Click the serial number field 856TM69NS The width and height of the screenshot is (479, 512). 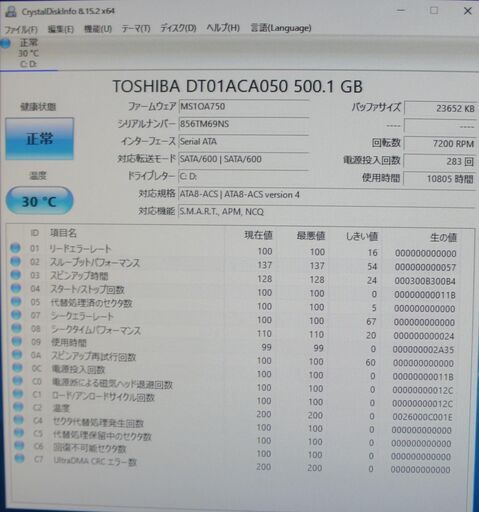244,125
